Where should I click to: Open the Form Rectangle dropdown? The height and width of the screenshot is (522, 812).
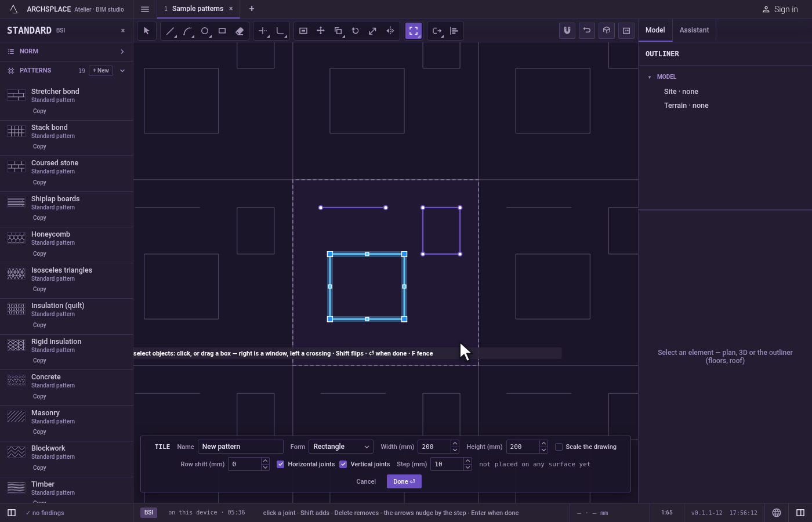(341, 447)
